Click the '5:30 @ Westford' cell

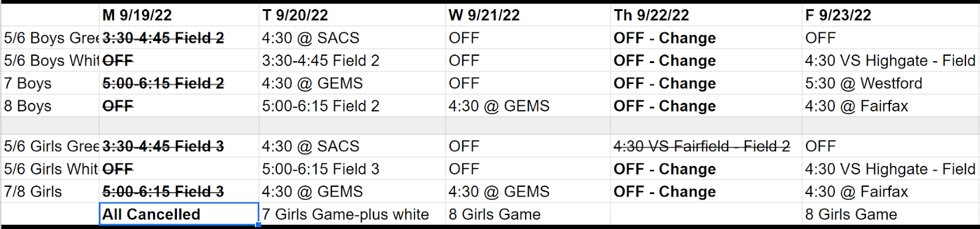click(891, 83)
